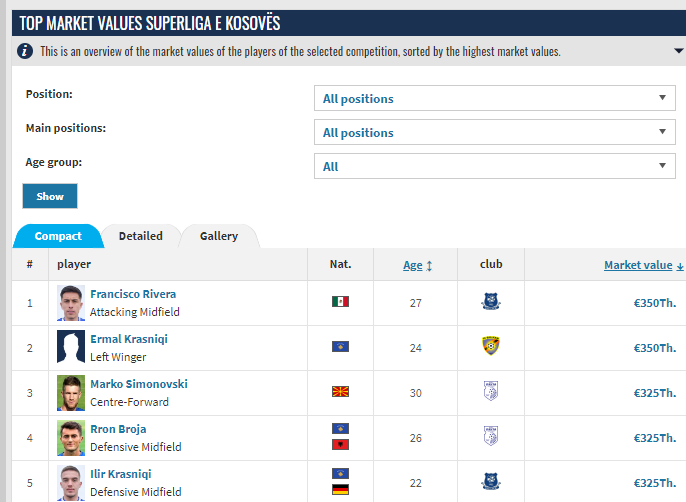Click Marko Simonovski's portrait photo
Image resolution: width=686 pixels, height=502 pixels.
coord(71,393)
